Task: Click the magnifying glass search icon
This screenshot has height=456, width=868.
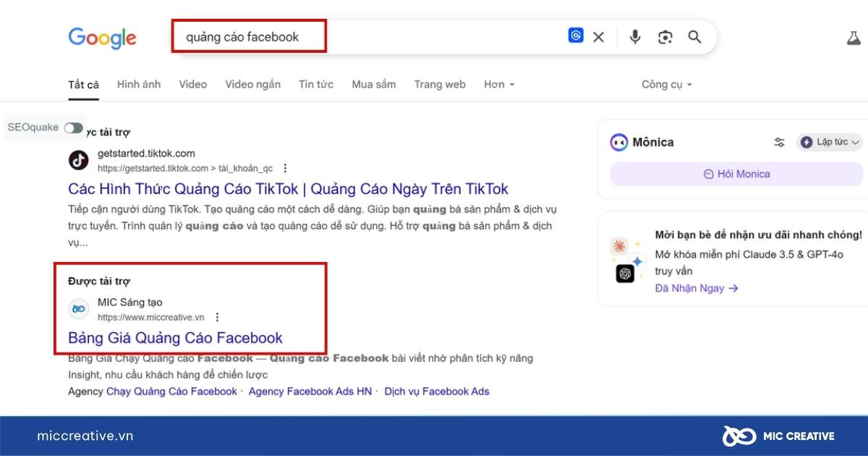Action: point(695,37)
